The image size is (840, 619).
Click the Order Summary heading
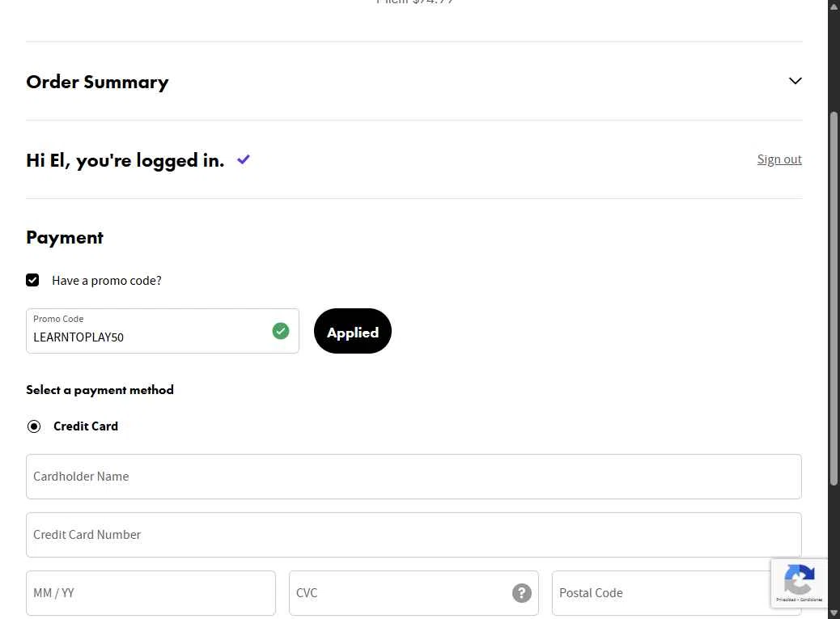coord(97,82)
